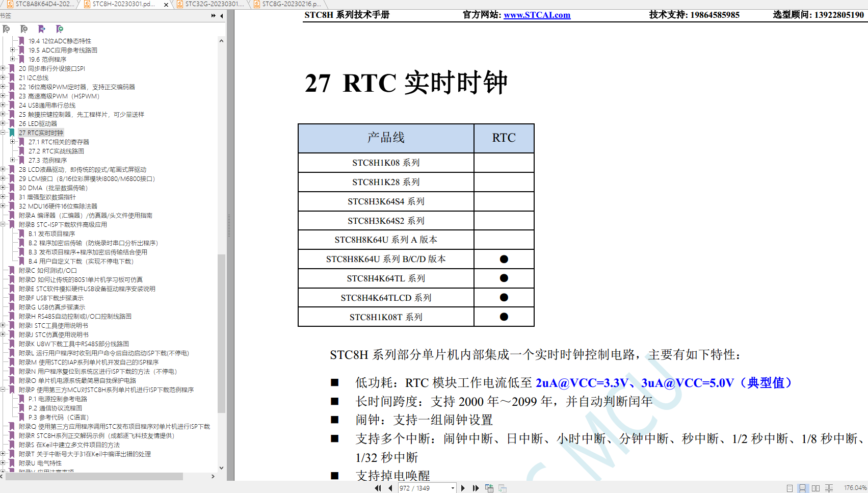This screenshot has height=493, width=868.
Task: Expand bookmark 22 16位高级PWM定时器
Action: pyautogui.click(x=3, y=87)
